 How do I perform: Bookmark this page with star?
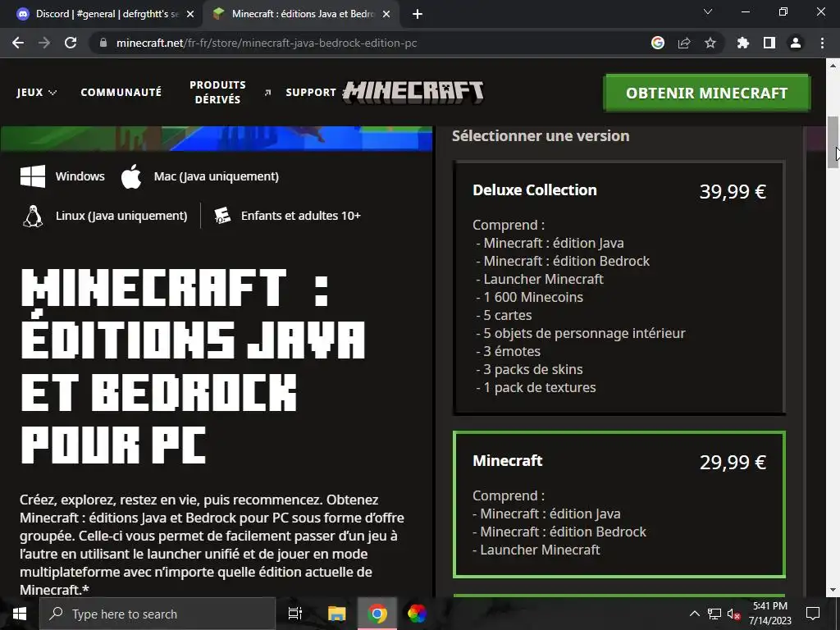[710, 43]
